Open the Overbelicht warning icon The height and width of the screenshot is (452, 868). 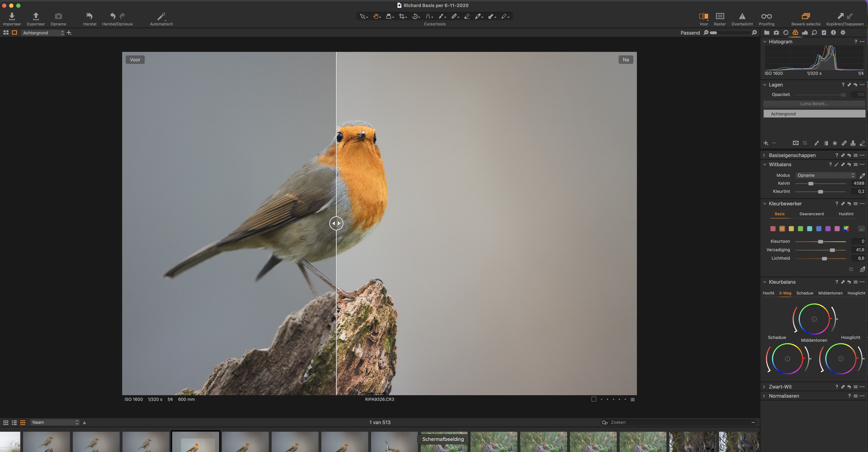742,16
